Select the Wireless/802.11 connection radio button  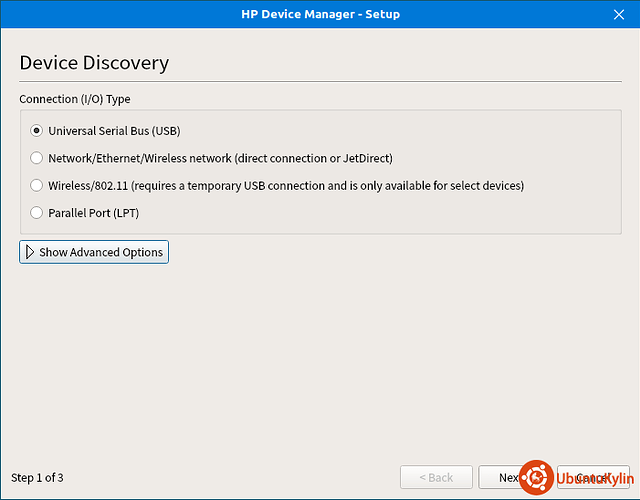(x=37, y=185)
